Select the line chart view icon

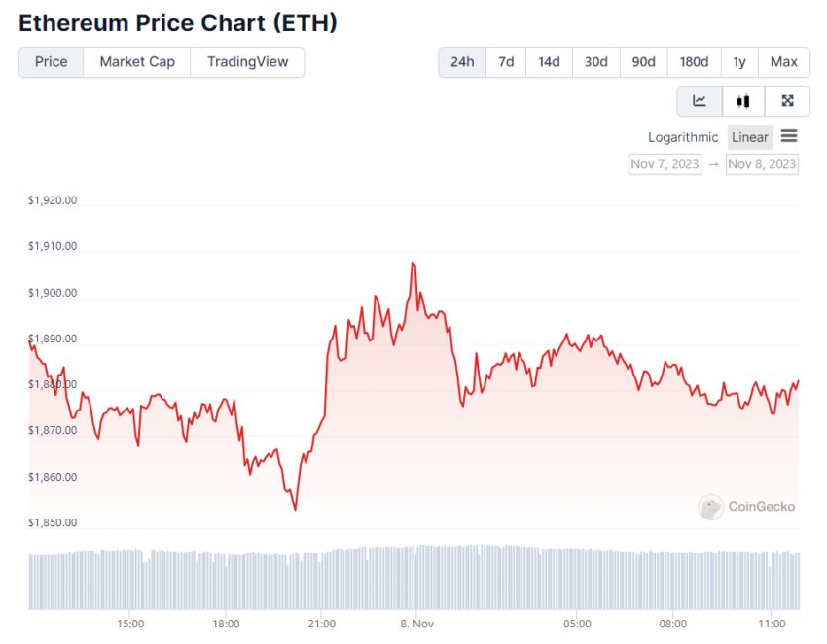[x=700, y=101]
